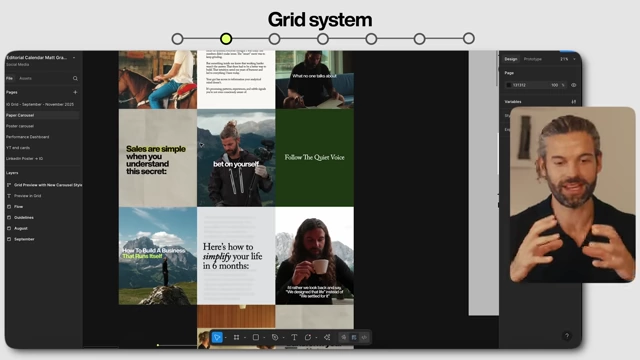The image size is (640, 360).
Task: Open the Actions tool in the toolbar
Action: 327,337
